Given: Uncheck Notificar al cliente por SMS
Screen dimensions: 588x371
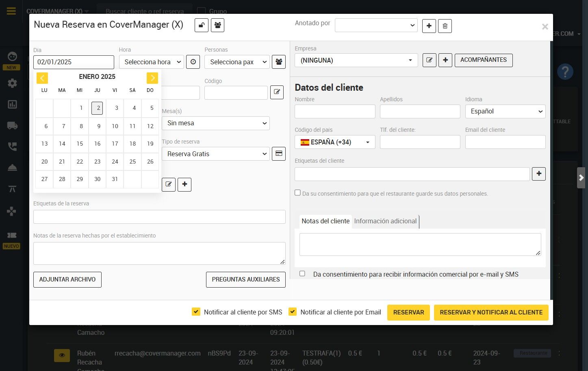Looking at the screenshot, I should click(x=196, y=312).
